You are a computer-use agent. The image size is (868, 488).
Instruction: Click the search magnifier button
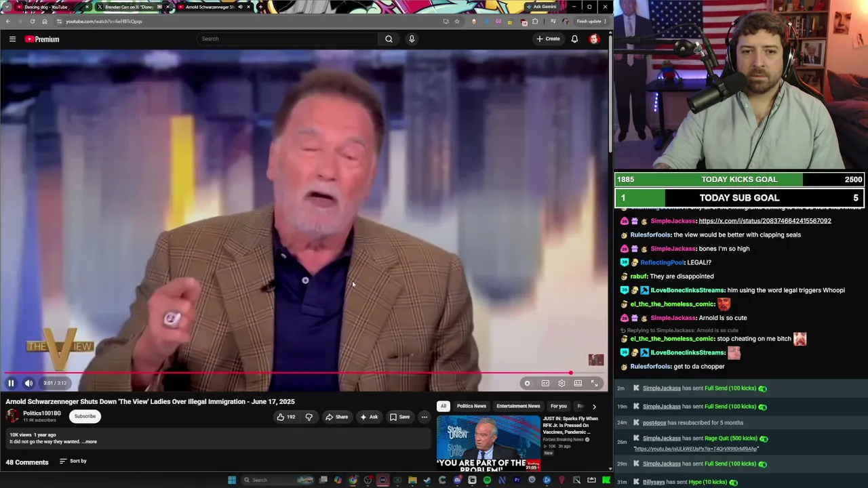pyautogui.click(x=389, y=39)
